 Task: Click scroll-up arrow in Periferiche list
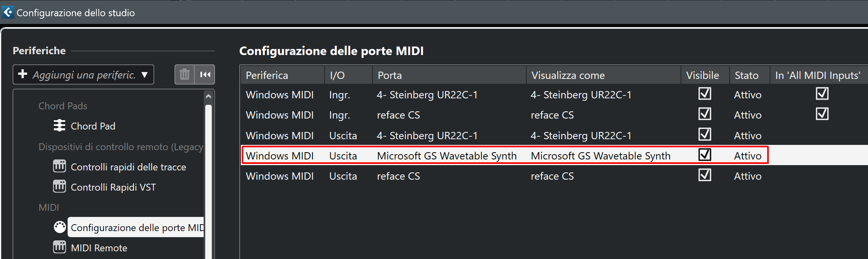point(208,96)
